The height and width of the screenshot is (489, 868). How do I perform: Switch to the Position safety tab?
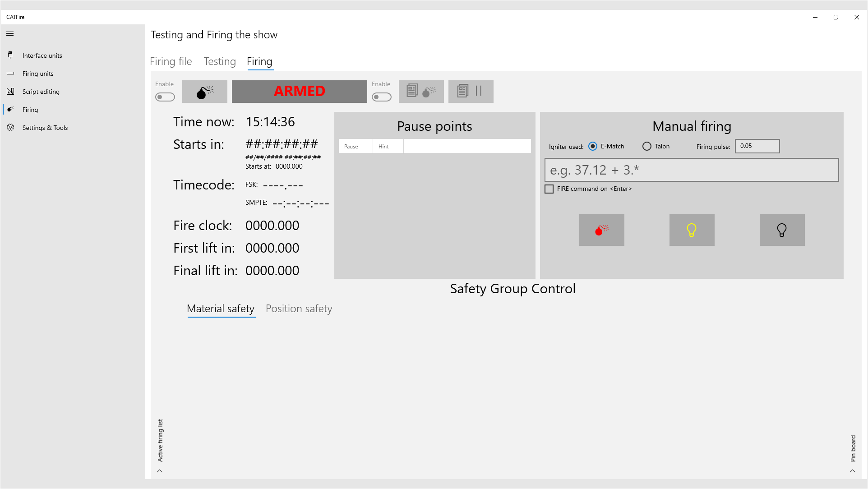click(299, 309)
